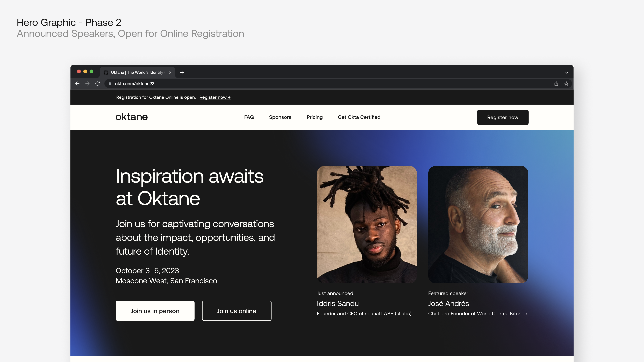This screenshot has width=644, height=362.
Task: Expand the tab list chevron
Action: pyautogui.click(x=567, y=72)
